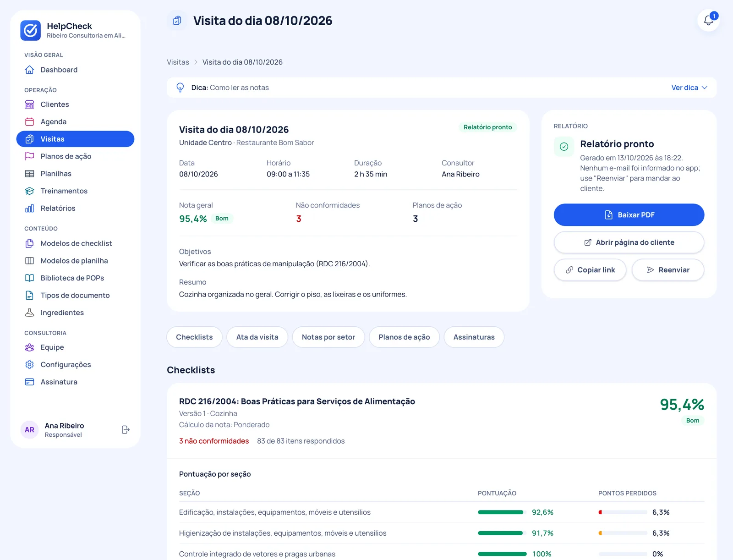Click the Modelos de checklist icon
This screenshot has width=733, height=560.
pyautogui.click(x=29, y=243)
